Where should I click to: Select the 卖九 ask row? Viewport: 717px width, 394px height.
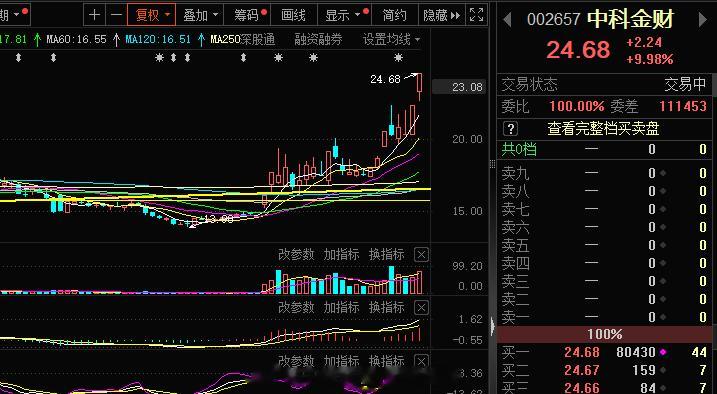605,173
